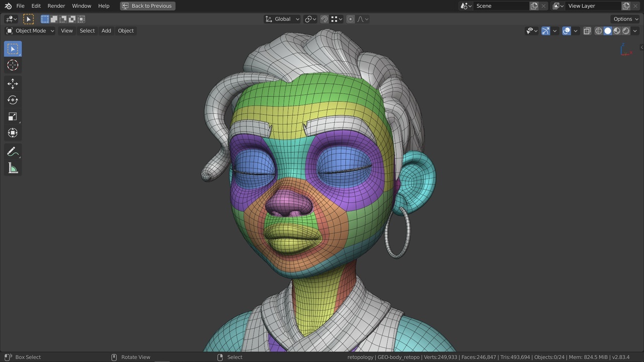Select the Measure tool

click(x=13, y=167)
